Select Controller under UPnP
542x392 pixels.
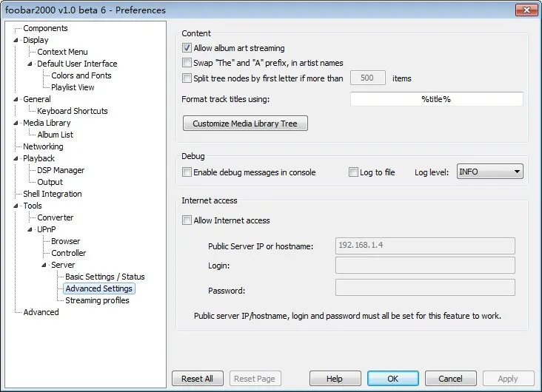(68, 253)
